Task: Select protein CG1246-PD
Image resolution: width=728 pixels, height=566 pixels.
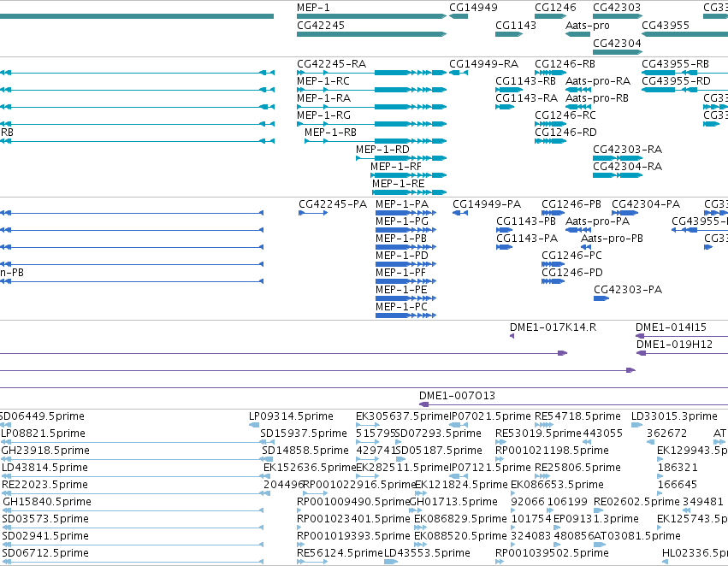Action: coord(553,281)
